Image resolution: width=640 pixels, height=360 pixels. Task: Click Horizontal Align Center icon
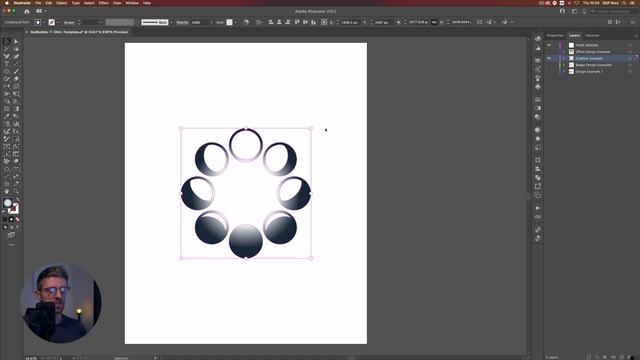[x=279, y=22]
